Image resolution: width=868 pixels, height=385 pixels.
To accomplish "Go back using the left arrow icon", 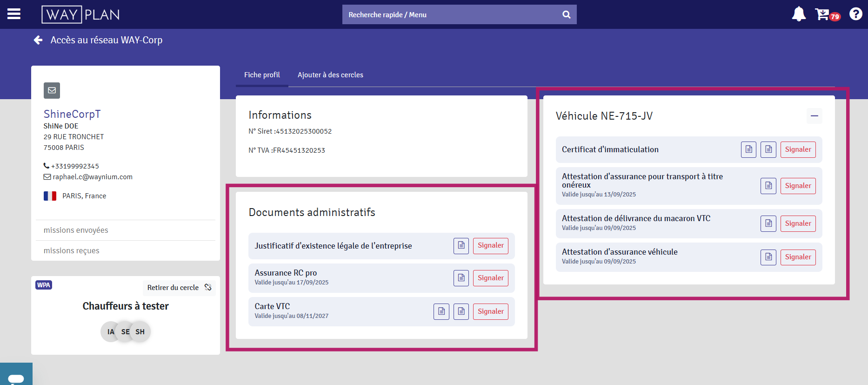I will click(x=38, y=40).
